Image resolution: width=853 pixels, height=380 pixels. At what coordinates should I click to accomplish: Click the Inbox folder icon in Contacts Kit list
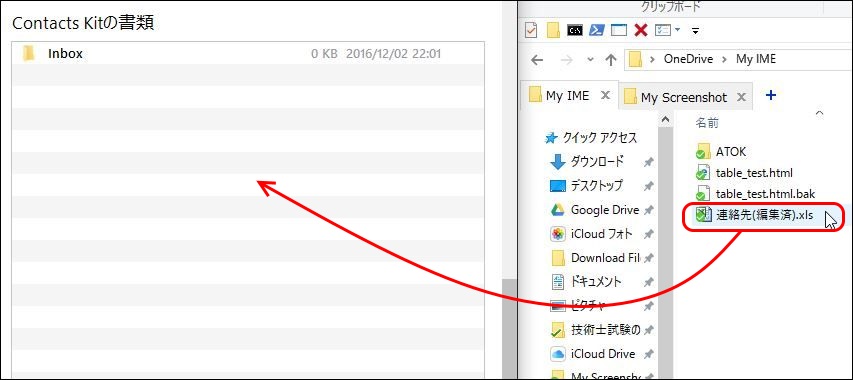(x=29, y=53)
